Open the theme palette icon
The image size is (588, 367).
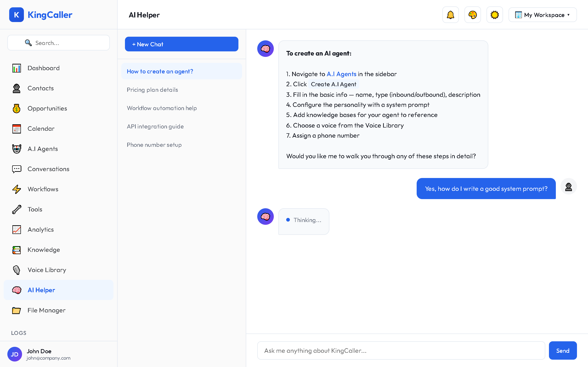[x=472, y=14]
